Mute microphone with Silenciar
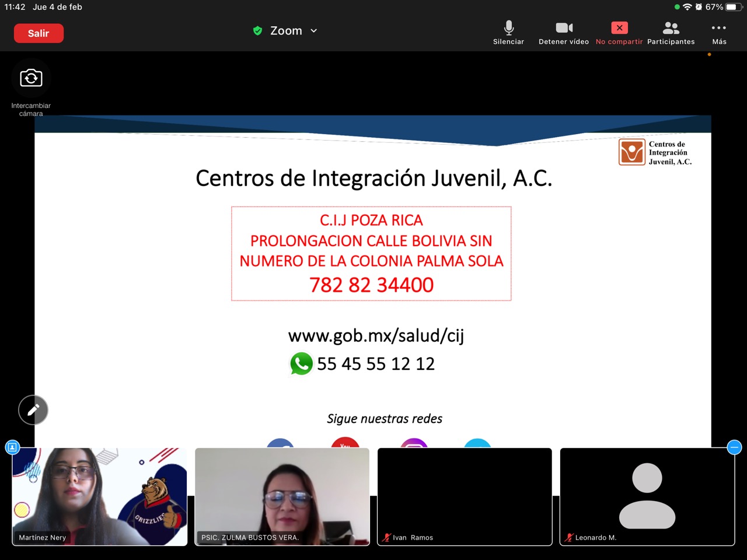 (x=509, y=33)
